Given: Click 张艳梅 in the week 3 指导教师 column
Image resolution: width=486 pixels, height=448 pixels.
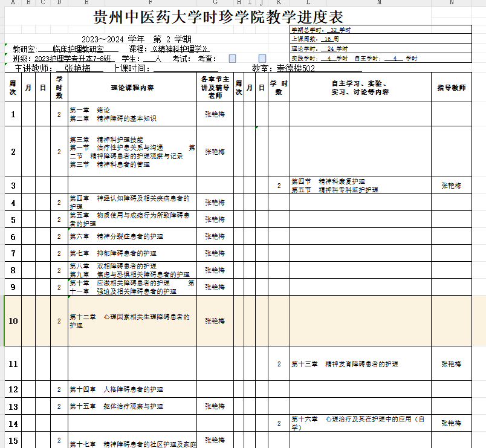Looking at the screenshot, I should pyautogui.click(x=452, y=186).
